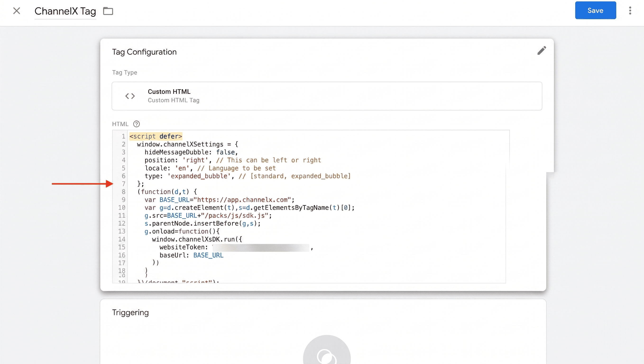Place cursor on 'window.channelXSettings = {' line
Image resolution: width=644 pixels, height=364 pixels.
click(188, 144)
